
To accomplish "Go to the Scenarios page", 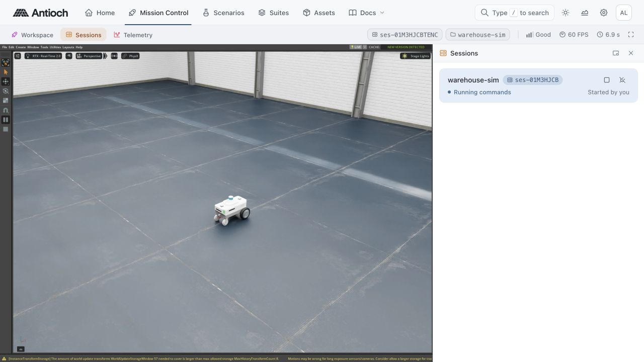I will [x=223, y=13].
